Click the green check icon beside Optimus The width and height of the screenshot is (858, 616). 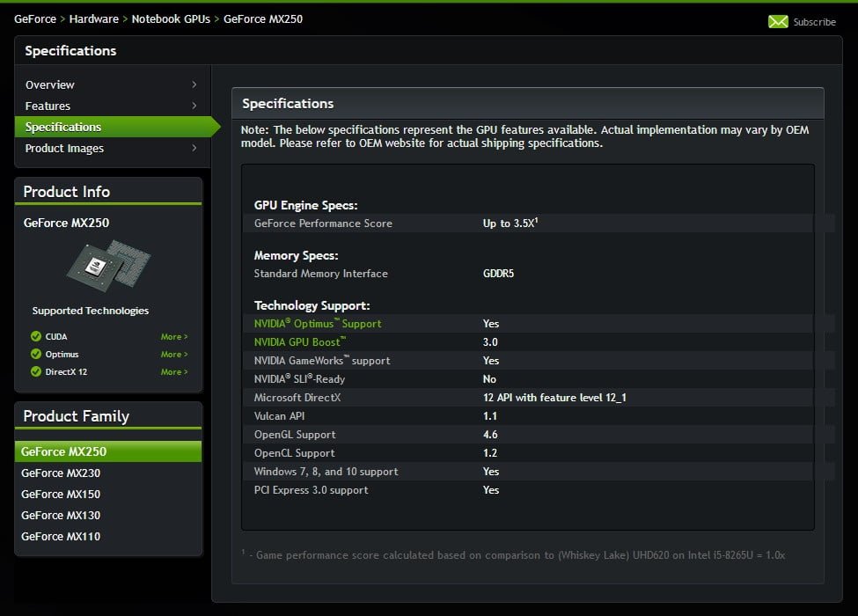(36, 354)
